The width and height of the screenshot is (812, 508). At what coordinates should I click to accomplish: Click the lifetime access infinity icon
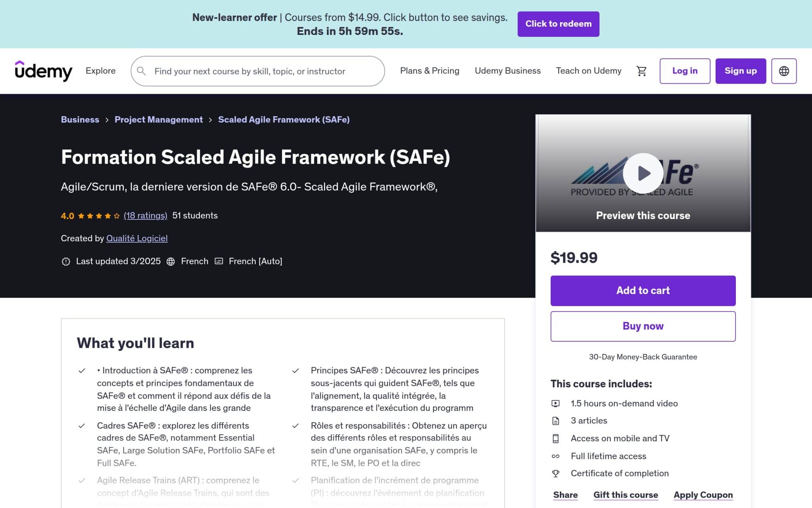555,456
